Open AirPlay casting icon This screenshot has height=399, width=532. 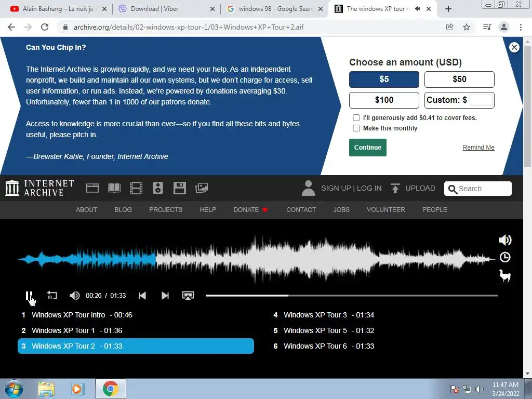[x=188, y=296]
